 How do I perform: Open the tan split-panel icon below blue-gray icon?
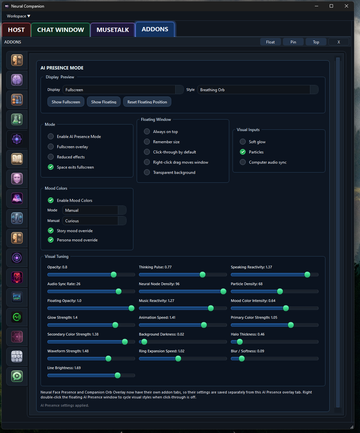click(17, 238)
